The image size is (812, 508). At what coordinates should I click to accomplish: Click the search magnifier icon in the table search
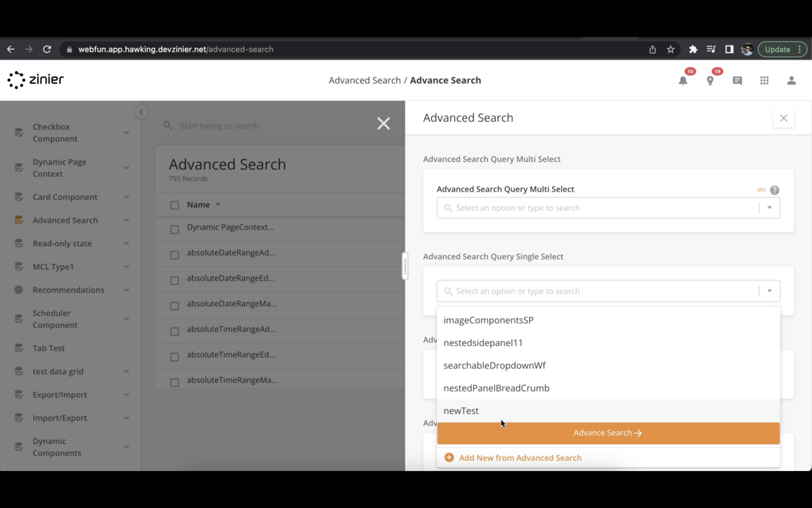(x=168, y=126)
